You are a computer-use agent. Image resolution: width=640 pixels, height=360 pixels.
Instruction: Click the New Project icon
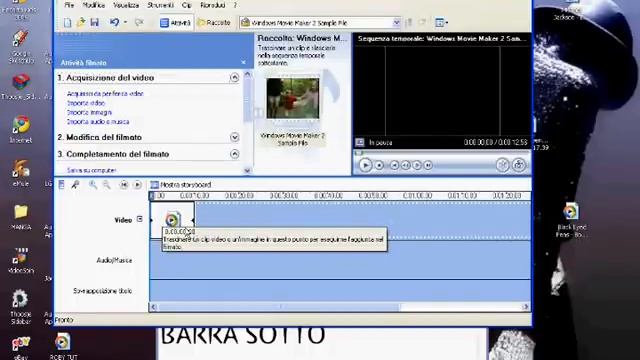pos(67,22)
